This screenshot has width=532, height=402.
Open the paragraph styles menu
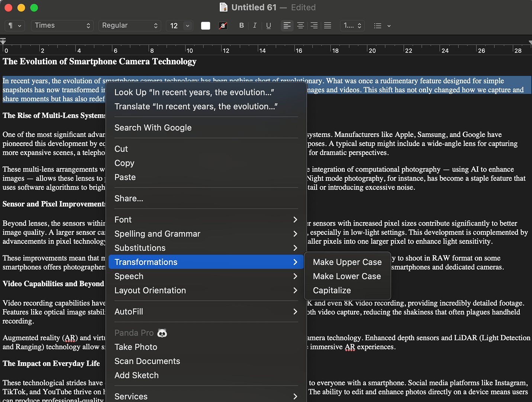coord(14,26)
